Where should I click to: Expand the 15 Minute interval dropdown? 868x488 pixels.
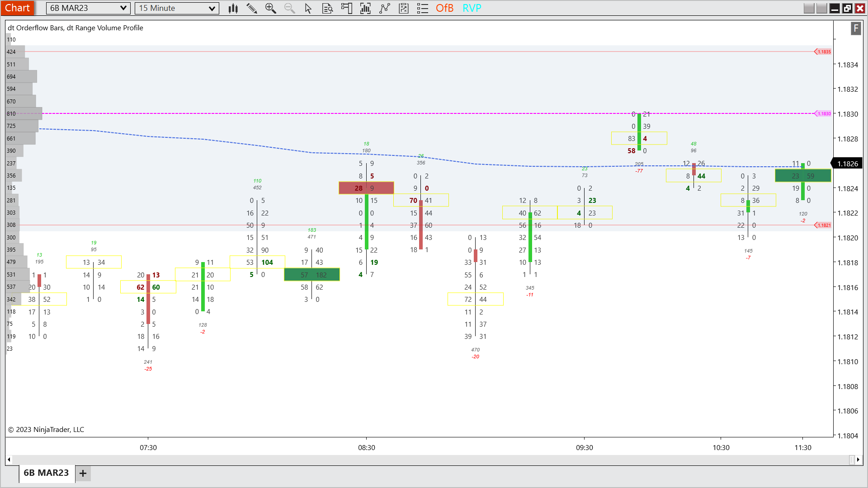click(x=212, y=8)
